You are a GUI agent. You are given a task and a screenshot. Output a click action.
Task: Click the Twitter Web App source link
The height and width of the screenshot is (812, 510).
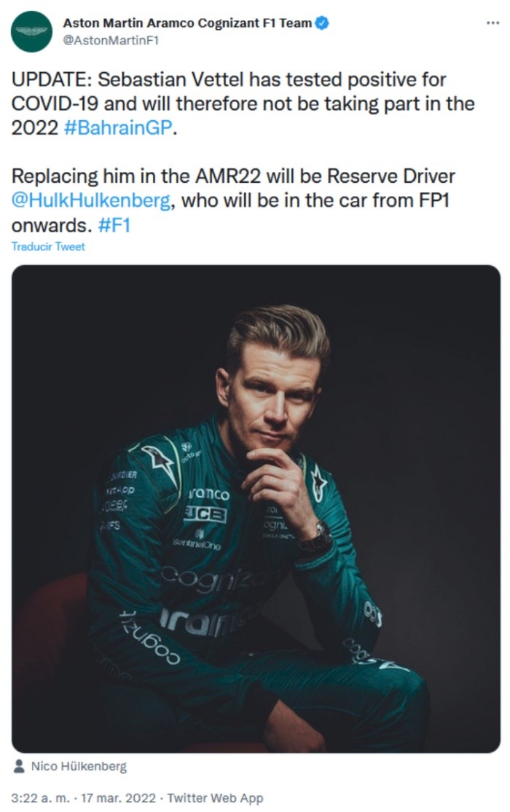click(x=216, y=797)
